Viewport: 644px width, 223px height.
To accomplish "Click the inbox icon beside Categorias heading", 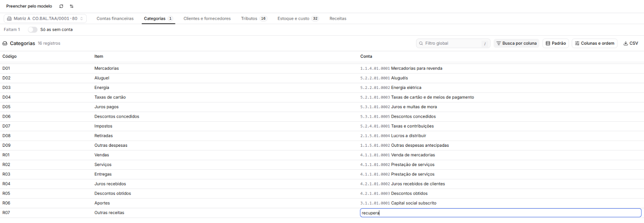I will coord(5,43).
